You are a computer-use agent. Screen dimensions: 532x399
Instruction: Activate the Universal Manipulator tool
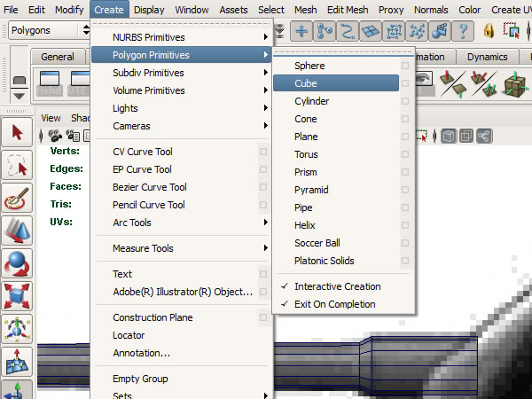pos(17,329)
